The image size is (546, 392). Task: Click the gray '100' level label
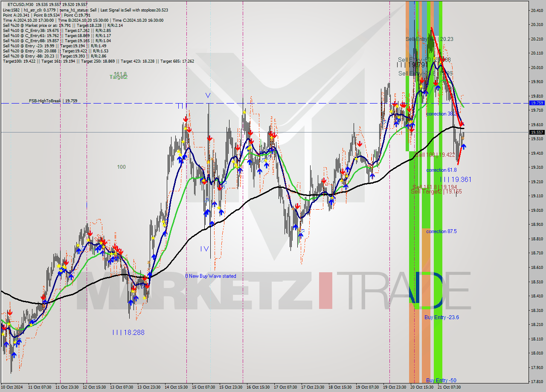pos(122,167)
